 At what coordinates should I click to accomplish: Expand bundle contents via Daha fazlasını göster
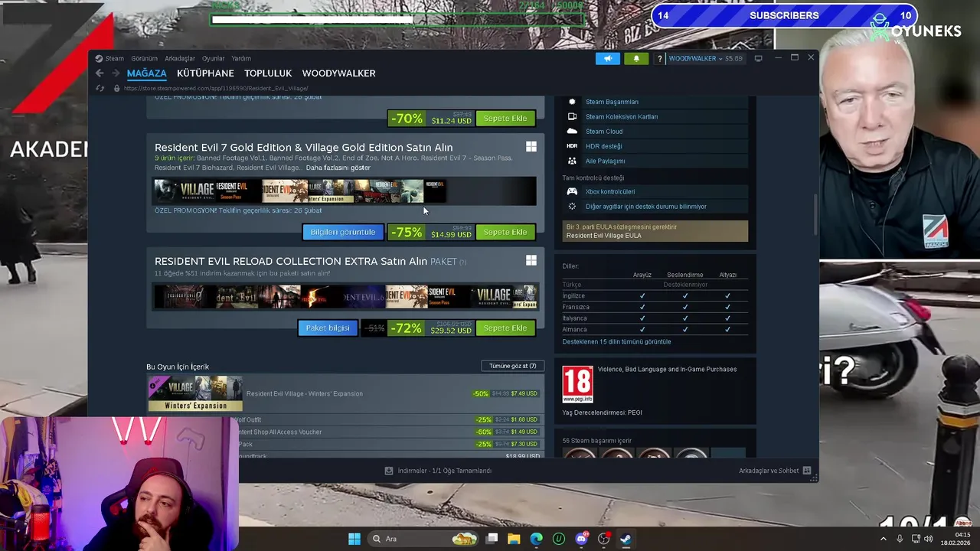click(x=338, y=168)
